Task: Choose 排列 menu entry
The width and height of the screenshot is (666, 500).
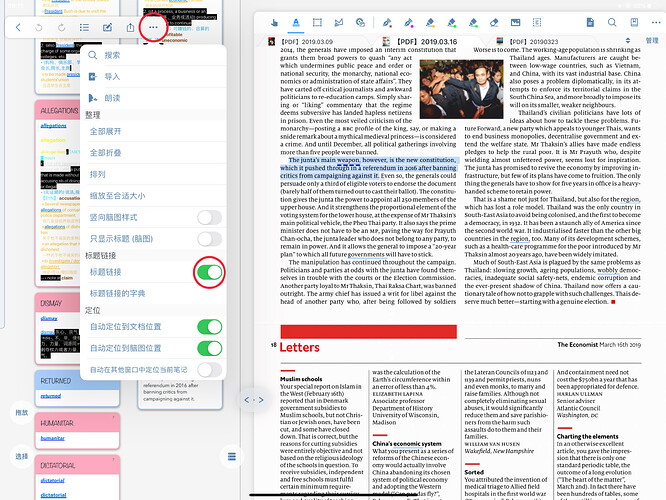Action: [x=153, y=174]
